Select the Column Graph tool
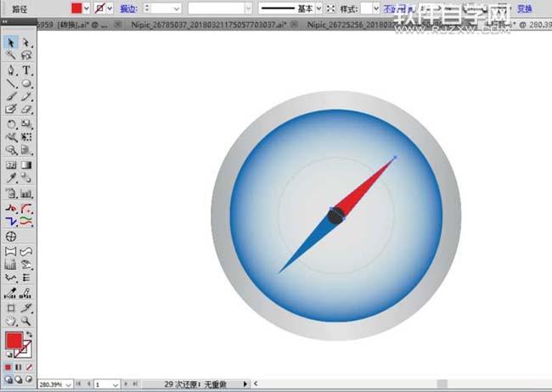552x392 pixels. tap(26, 193)
